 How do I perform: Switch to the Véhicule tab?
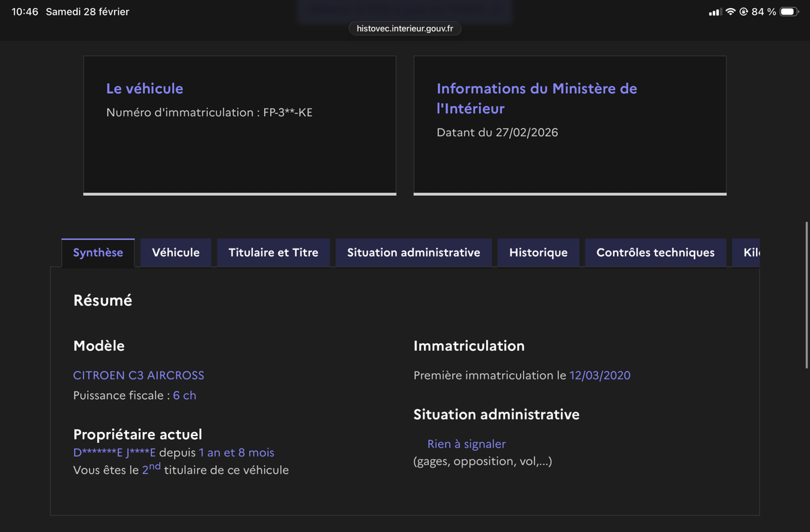click(175, 252)
